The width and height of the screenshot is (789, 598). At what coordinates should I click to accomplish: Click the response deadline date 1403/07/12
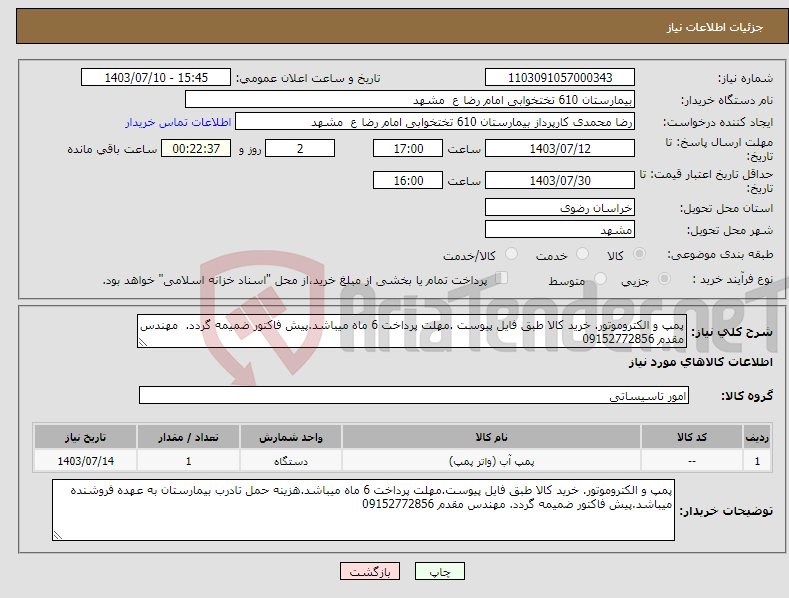tap(560, 148)
